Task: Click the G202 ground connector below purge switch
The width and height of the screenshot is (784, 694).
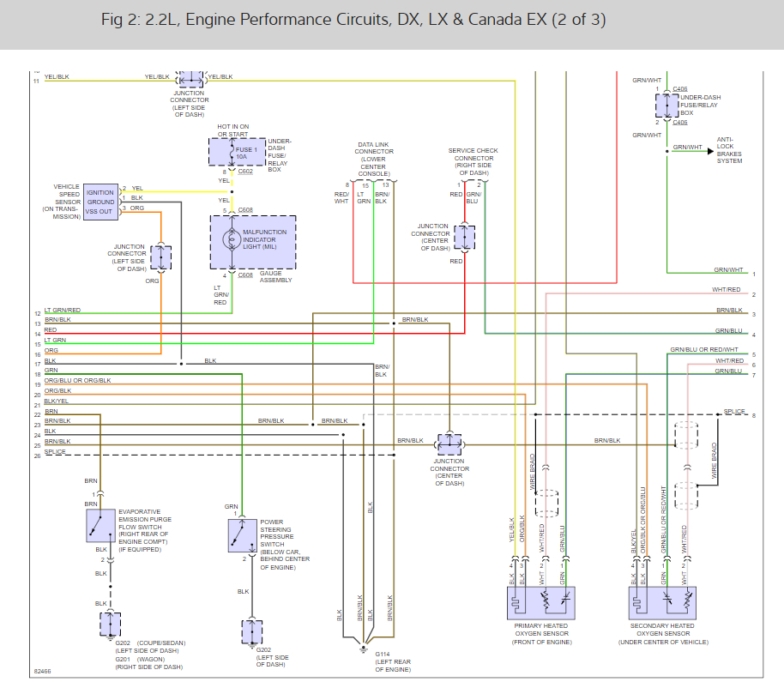Action: tap(110, 624)
